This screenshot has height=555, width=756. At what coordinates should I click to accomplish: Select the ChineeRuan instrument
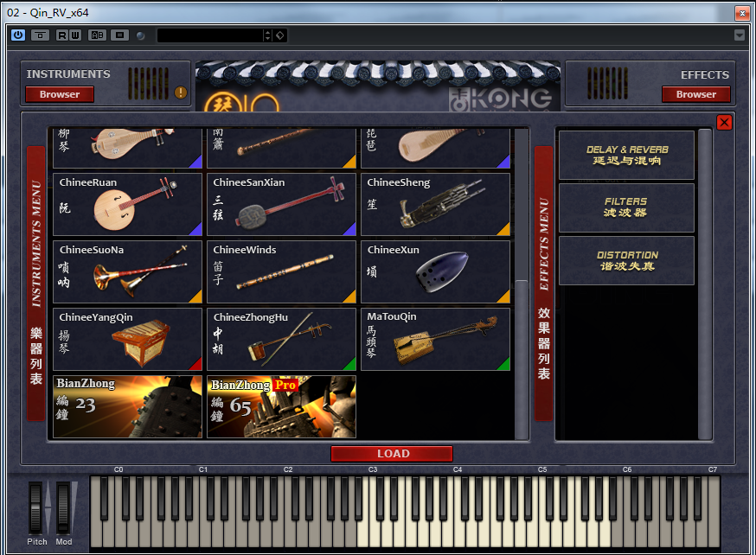tap(127, 205)
